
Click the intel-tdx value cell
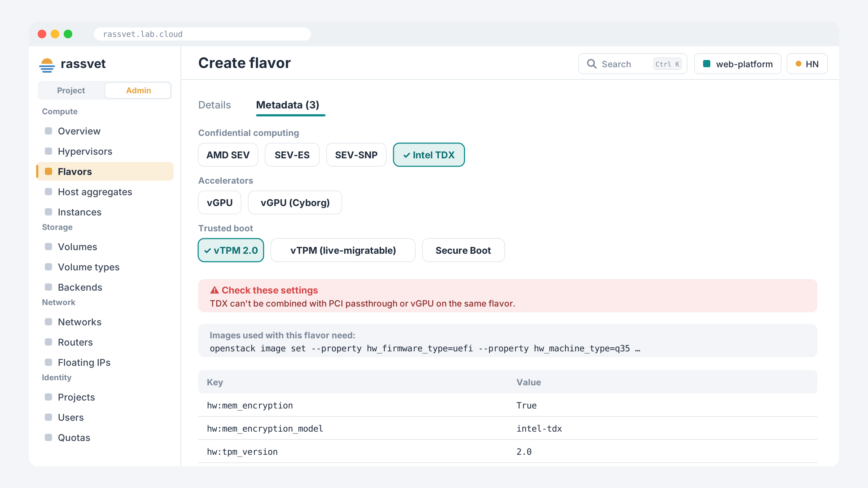click(x=539, y=428)
